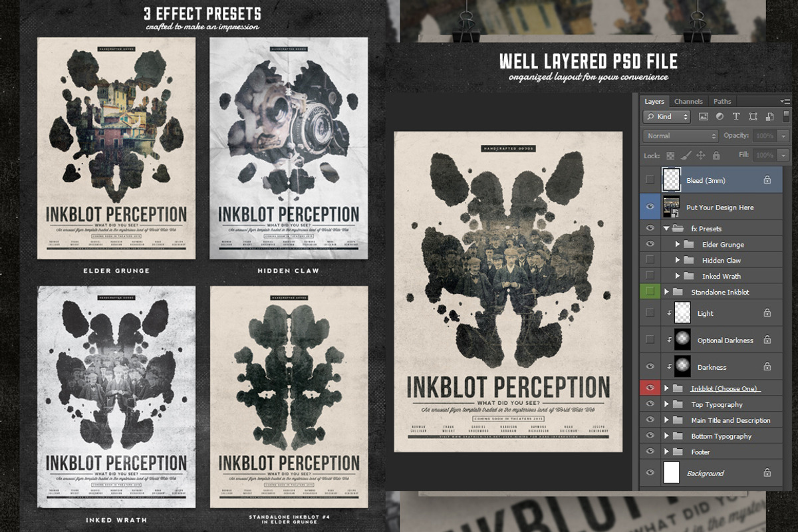Screen dimensions: 798x532
Task: Click the Background layer white thumbnail
Action: 672,473
